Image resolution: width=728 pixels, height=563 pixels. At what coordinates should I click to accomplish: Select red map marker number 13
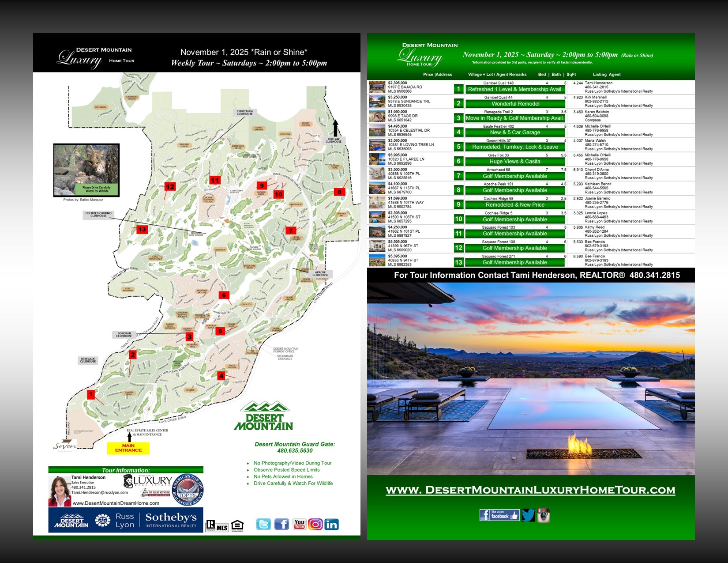pos(142,230)
